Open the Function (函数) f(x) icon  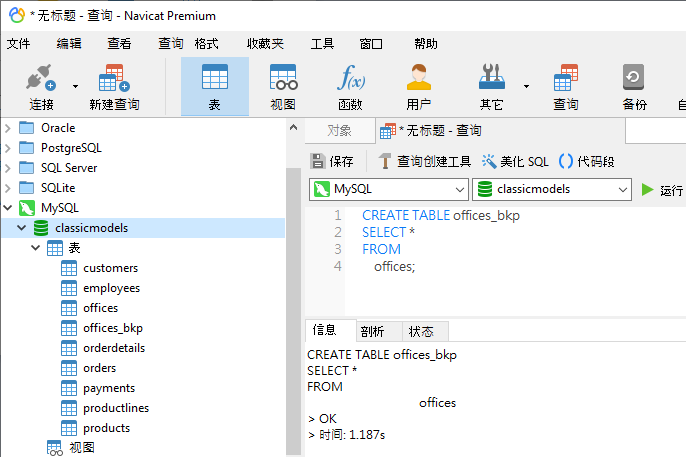click(x=350, y=77)
